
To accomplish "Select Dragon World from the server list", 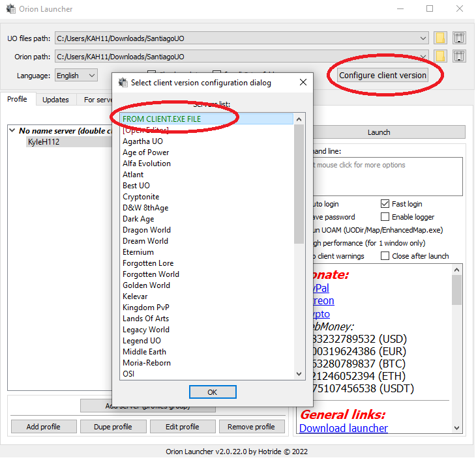I will 147,230.
